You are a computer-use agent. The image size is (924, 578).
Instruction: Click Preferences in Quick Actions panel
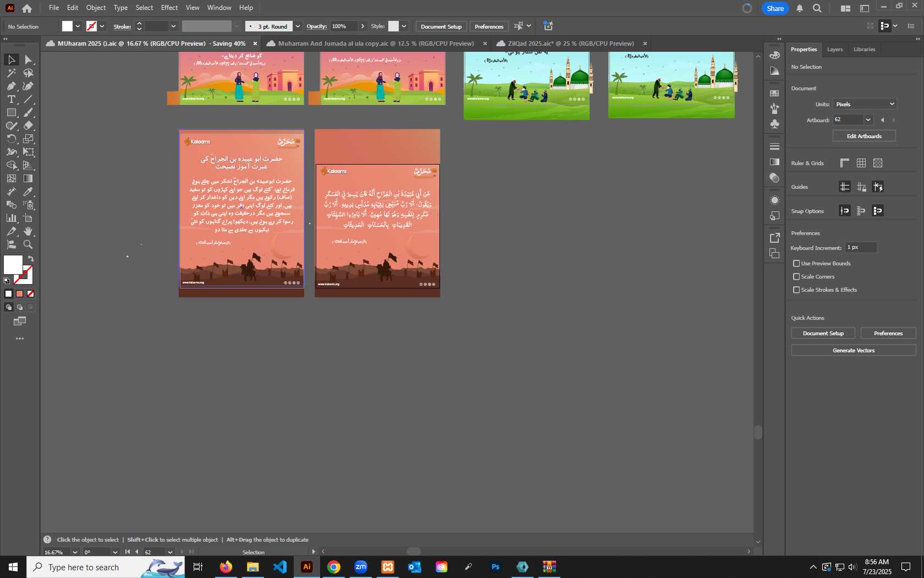click(888, 333)
